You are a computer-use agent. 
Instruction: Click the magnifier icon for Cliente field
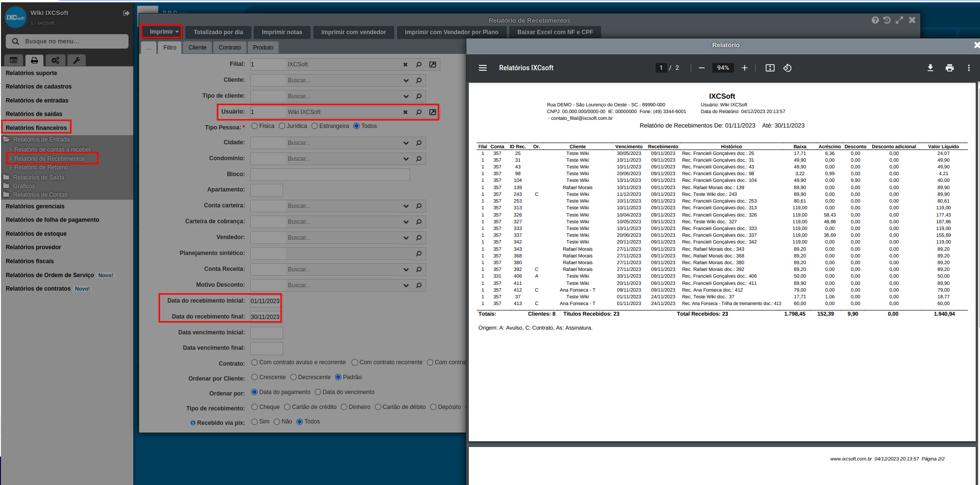click(x=419, y=80)
